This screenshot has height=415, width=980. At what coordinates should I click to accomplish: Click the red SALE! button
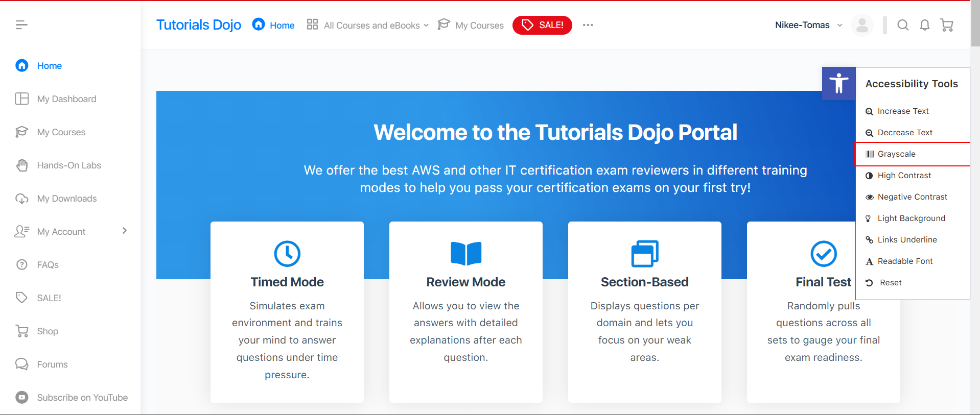tap(542, 25)
